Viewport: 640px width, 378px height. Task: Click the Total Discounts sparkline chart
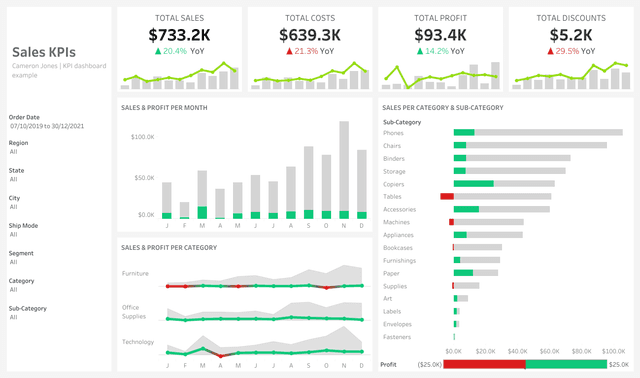coord(571,75)
